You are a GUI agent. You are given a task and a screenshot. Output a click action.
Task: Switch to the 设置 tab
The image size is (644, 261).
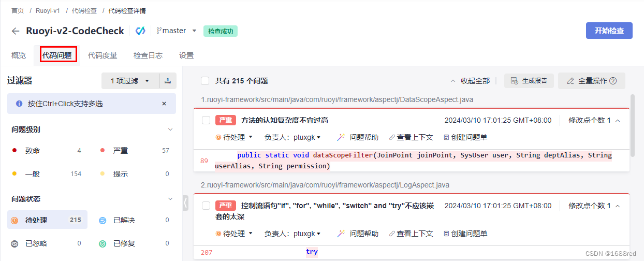click(x=186, y=55)
